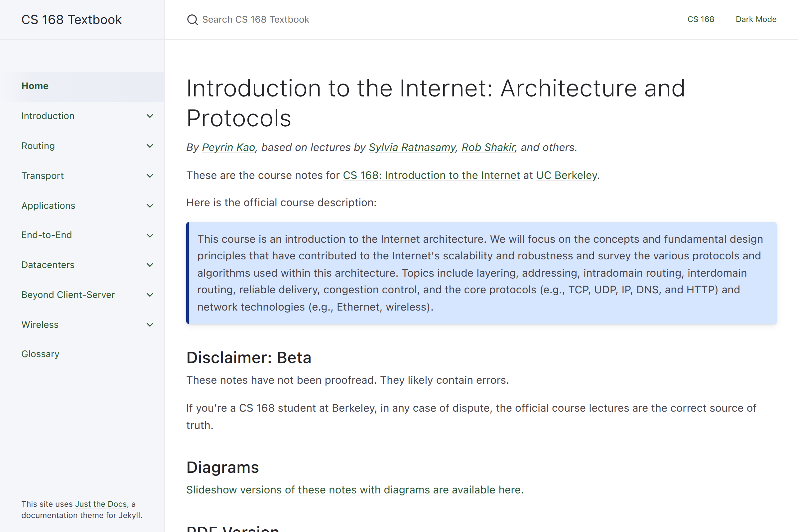Viewport: 798px width, 532px height.
Task: Expand the End-to-End section chevron
Action: tap(150, 235)
